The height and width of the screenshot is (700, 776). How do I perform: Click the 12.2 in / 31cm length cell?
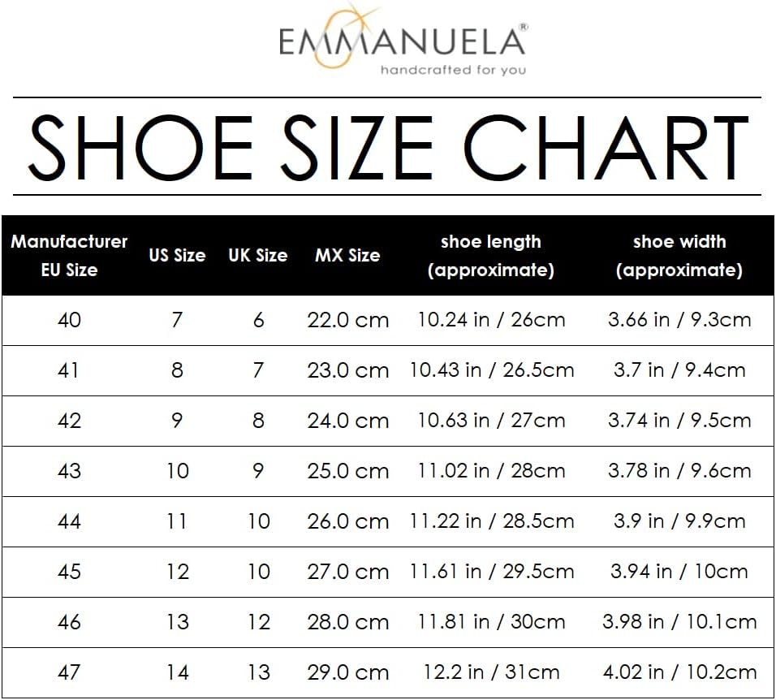click(491, 672)
